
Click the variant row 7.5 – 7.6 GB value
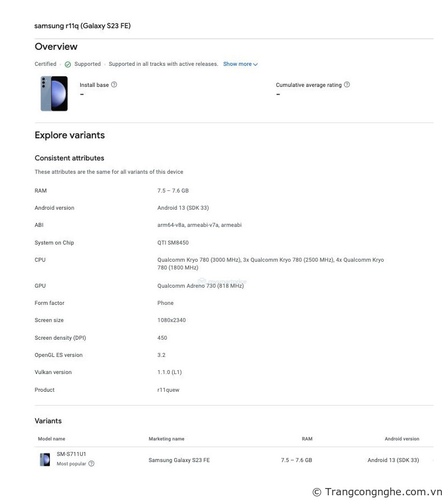coord(296,460)
